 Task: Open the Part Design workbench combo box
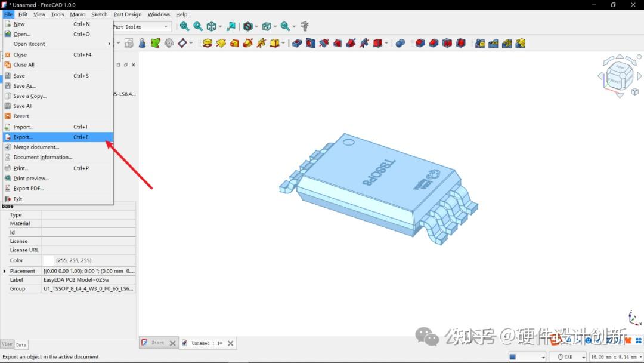[x=142, y=27]
